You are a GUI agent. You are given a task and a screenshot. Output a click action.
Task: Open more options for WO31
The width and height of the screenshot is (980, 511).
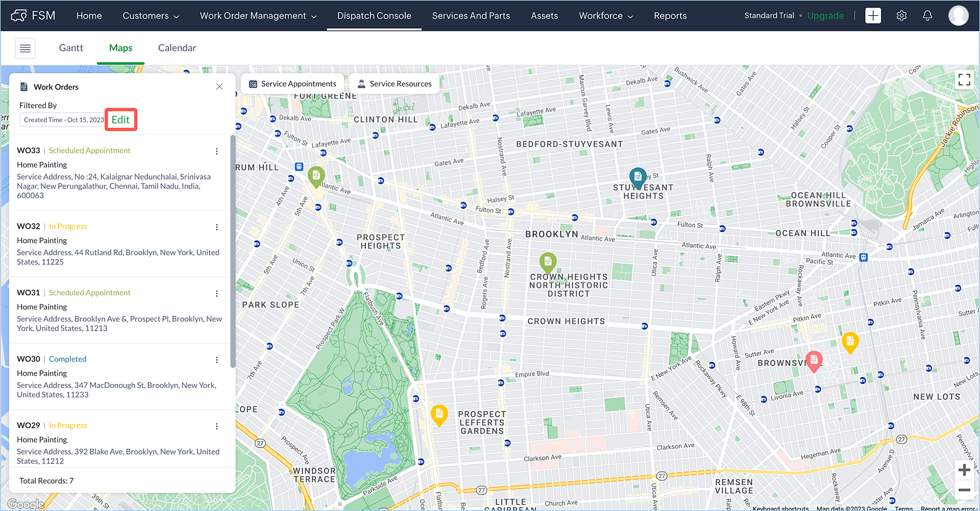[217, 294]
